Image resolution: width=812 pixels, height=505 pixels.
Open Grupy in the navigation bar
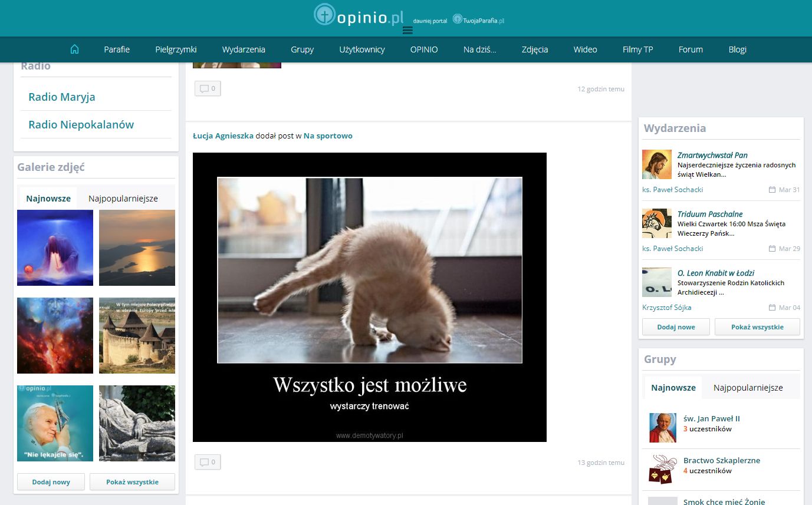pos(302,49)
